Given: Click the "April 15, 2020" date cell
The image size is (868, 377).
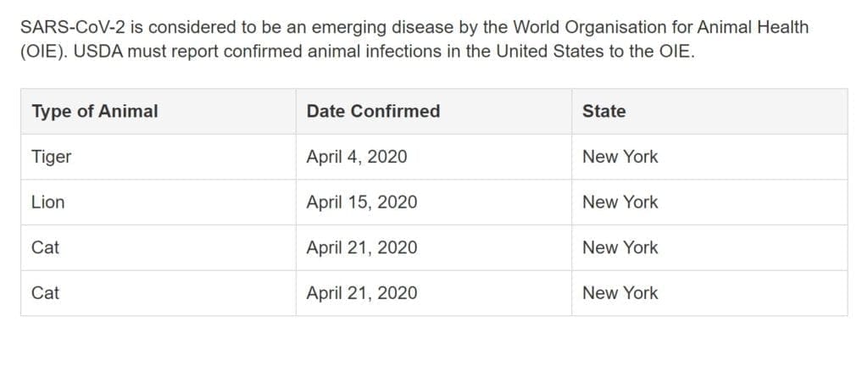Looking at the screenshot, I should coord(434,202).
